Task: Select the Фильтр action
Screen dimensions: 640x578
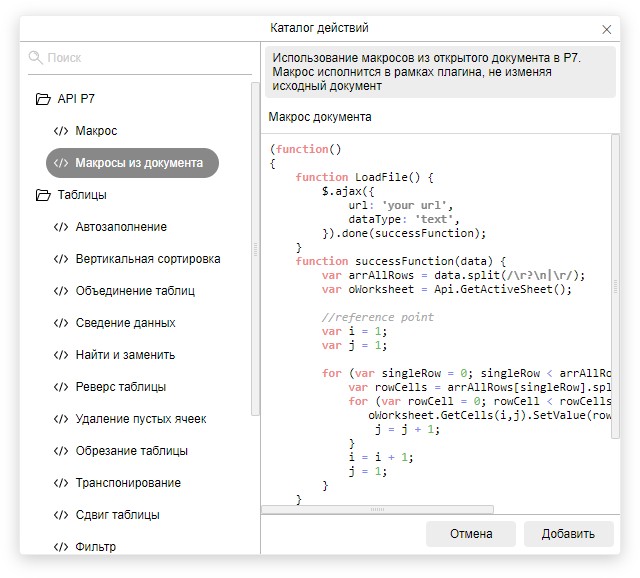Action: coord(96,547)
